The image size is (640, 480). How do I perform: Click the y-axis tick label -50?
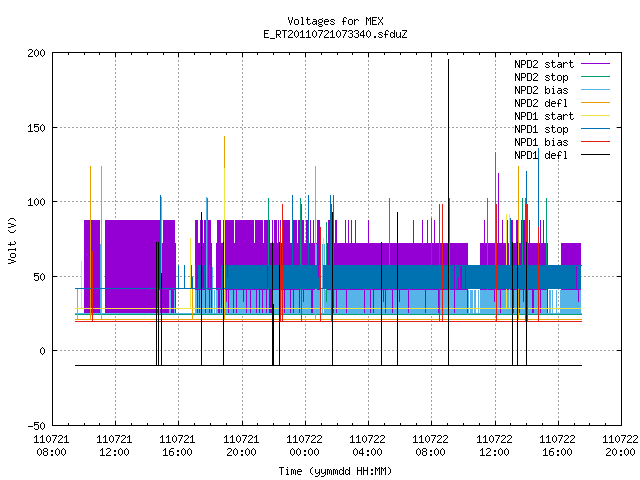[x=36, y=426]
